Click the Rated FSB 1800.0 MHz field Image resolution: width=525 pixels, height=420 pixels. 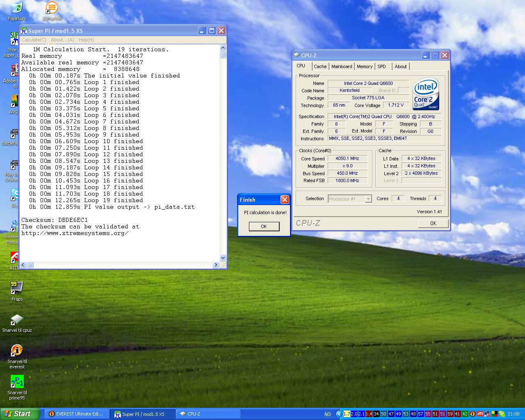click(x=347, y=180)
